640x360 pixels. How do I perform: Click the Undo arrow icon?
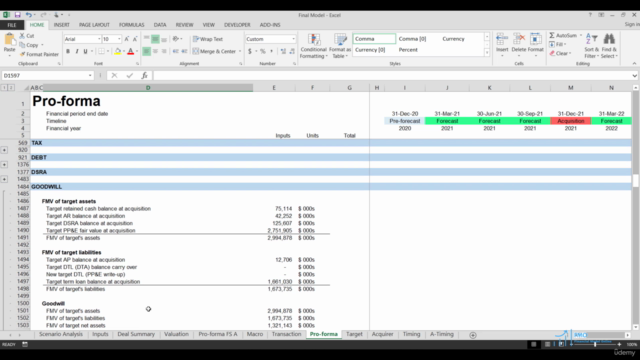tap(29, 15)
